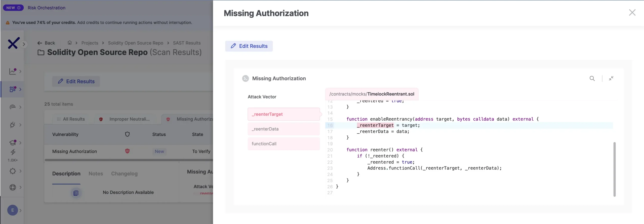644x224 pixels.
Task: Click the Vulnerability column header
Action: [65, 135]
